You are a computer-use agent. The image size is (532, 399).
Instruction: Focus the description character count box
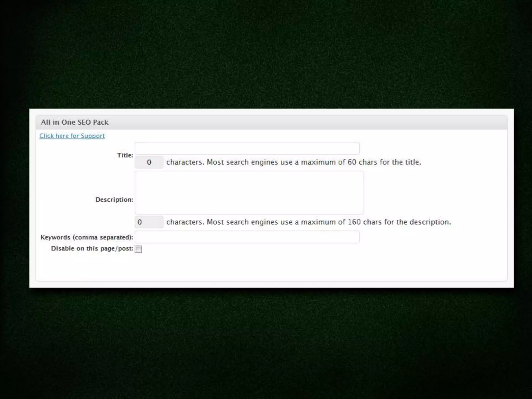(x=149, y=222)
